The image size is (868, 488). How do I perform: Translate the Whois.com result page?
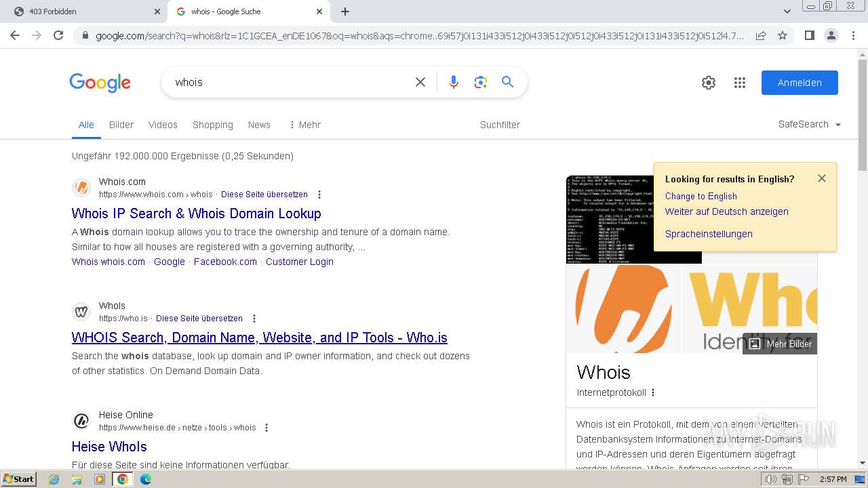(264, 195)
